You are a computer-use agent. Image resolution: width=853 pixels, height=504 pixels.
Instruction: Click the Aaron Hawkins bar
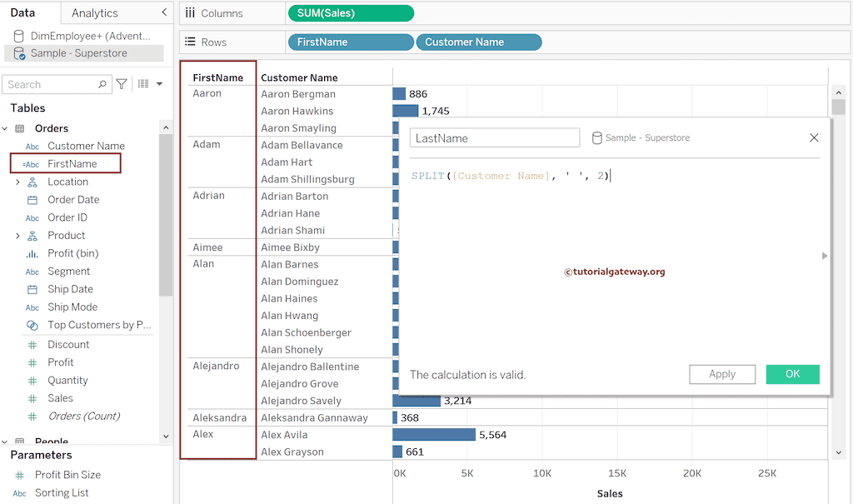406,111
